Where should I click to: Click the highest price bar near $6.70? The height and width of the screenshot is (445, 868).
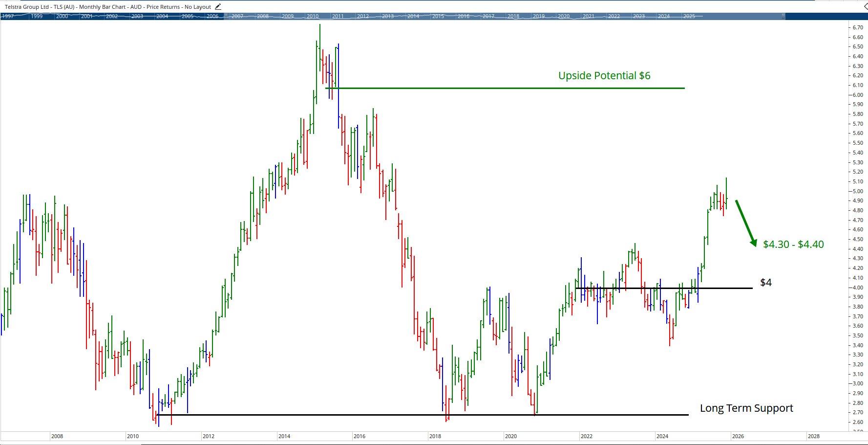tap(320, 29)
